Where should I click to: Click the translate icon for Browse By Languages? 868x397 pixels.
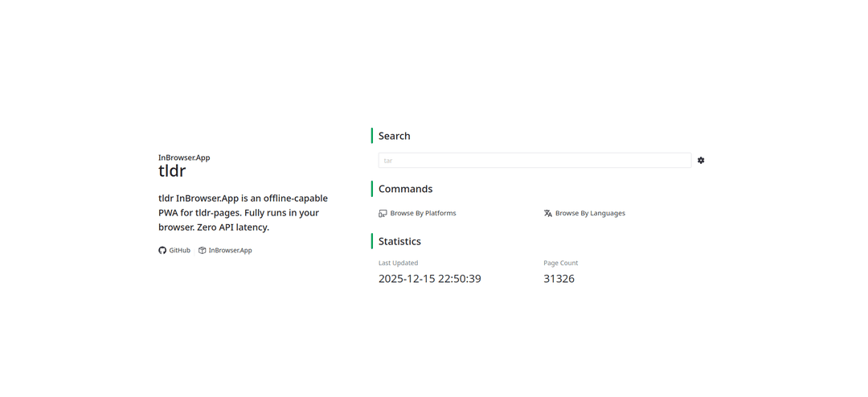548,214
